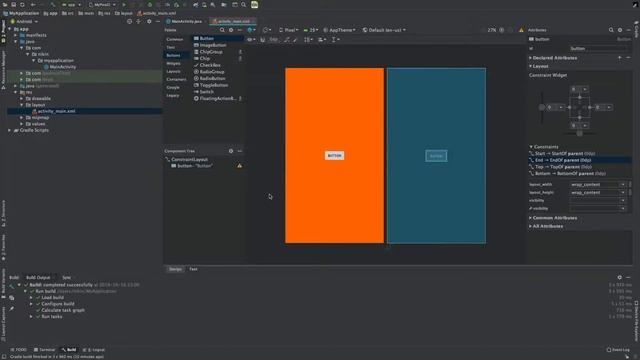Open the app run configuration dropdown
The image size is (640, 360).
pos(71,4)
